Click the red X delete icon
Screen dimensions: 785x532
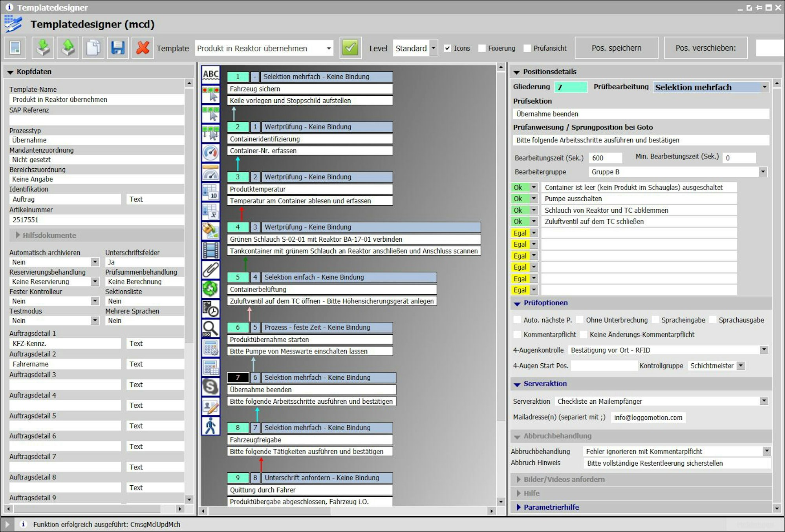142,48
